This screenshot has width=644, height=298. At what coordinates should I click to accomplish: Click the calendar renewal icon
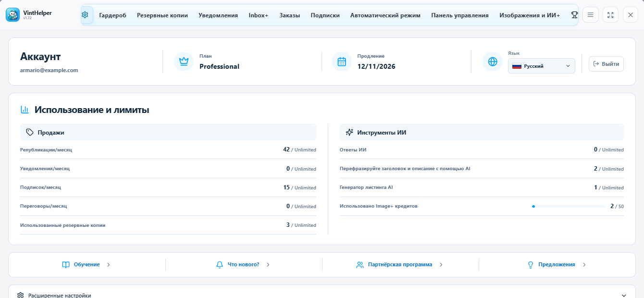tap(342, 62)
